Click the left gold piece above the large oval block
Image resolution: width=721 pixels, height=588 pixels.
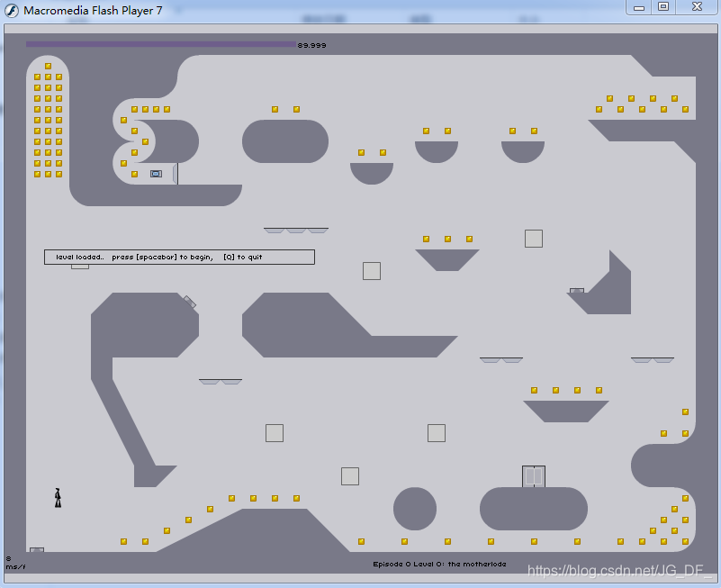[275, 109]
